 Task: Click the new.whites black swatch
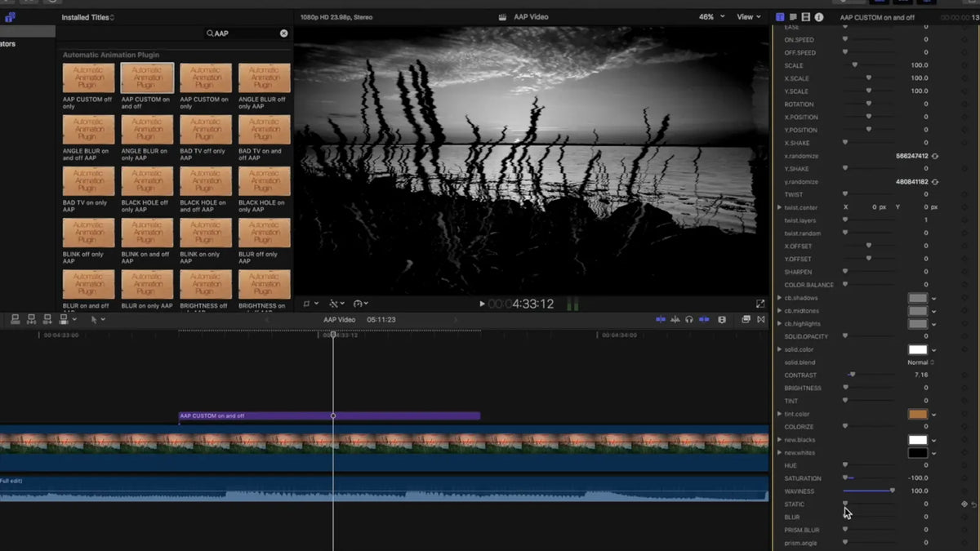[x=918, y=453]
